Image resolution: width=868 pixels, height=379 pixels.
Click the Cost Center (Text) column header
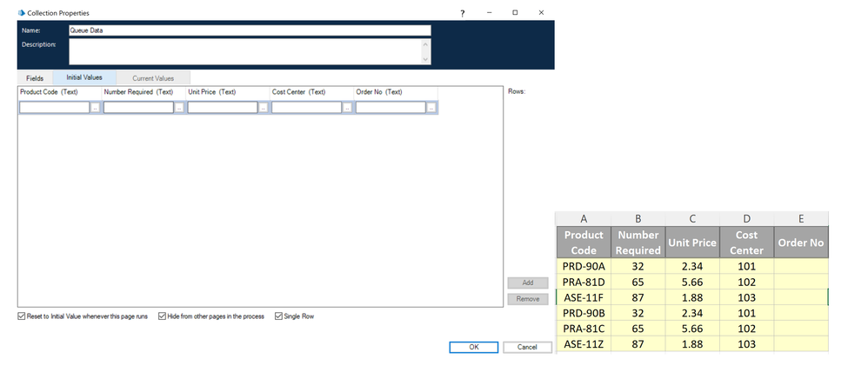[311, 92]
